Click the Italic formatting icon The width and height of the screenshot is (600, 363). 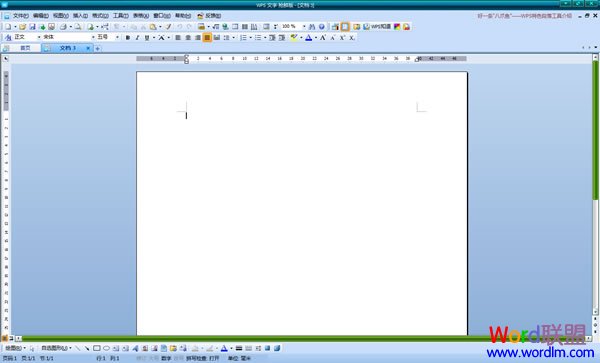137,37
